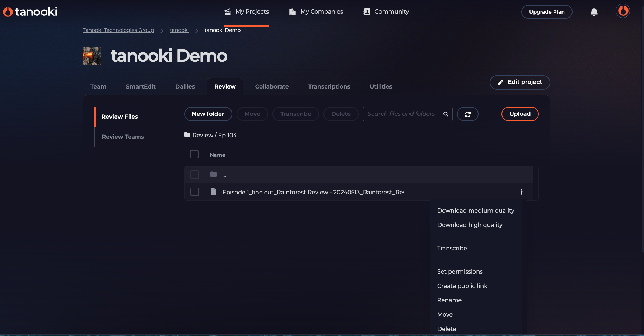Click the tanooki flame logo icon

[x=8, y=12]
